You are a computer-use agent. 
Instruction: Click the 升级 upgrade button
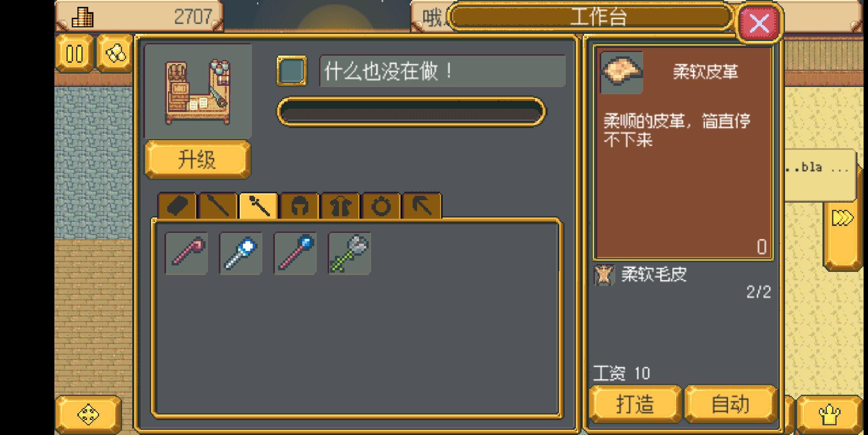tap(197, 159)
